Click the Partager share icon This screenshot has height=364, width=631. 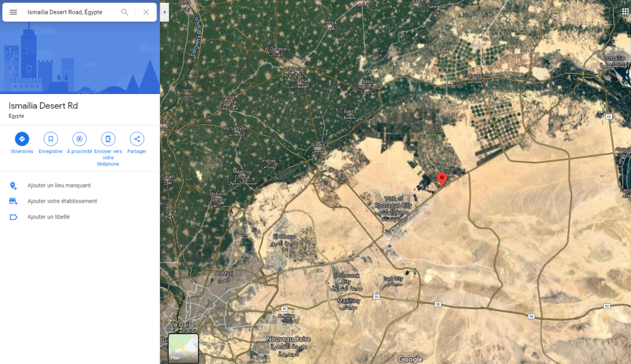point(137,139)
